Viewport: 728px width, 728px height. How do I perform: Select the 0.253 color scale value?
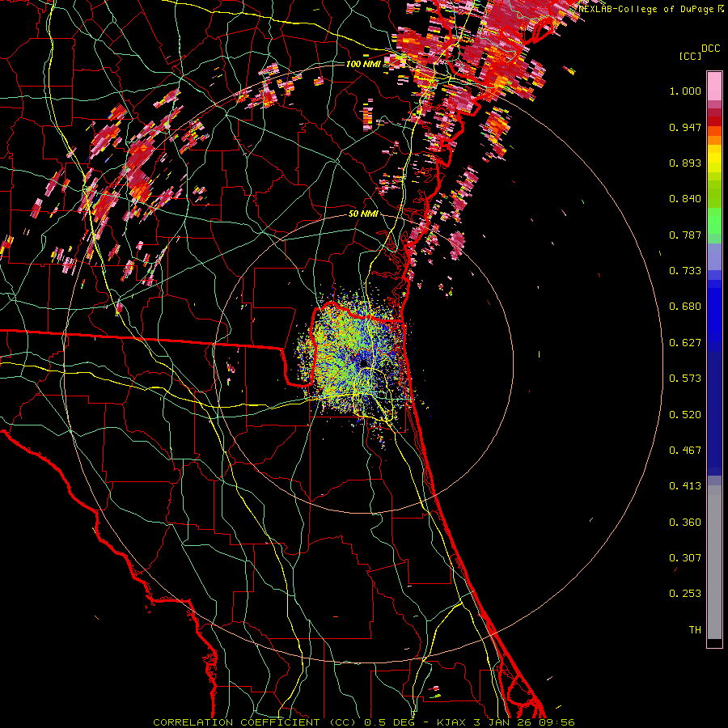pyautogui.click(x=685, y=594)
